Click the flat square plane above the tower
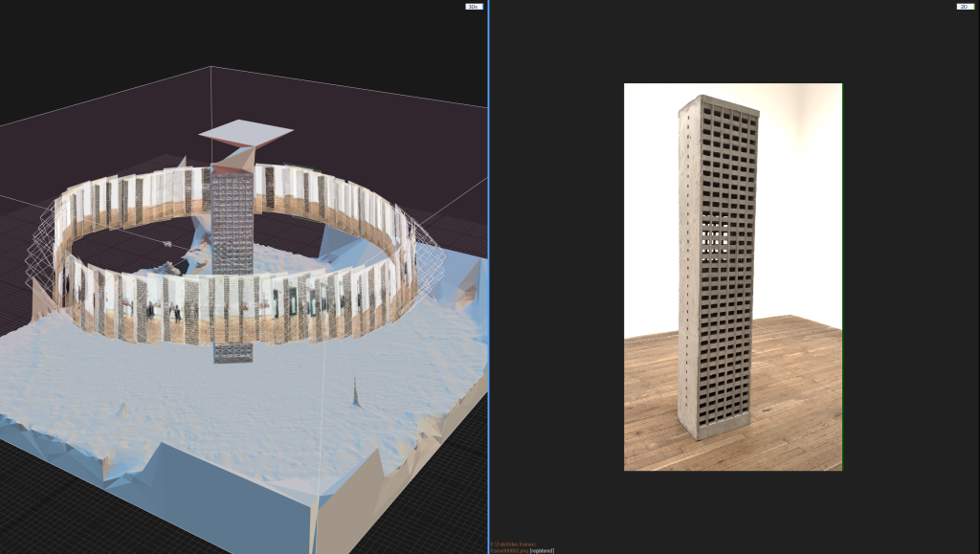Viewport: 980px width, 554px height. (246, 133)
